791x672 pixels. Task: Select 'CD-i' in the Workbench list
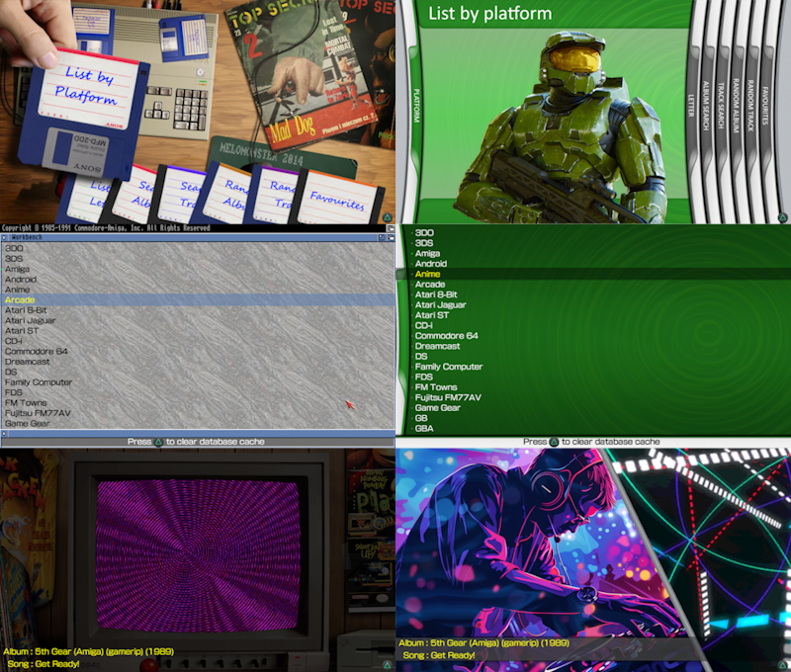coord(14,341)
